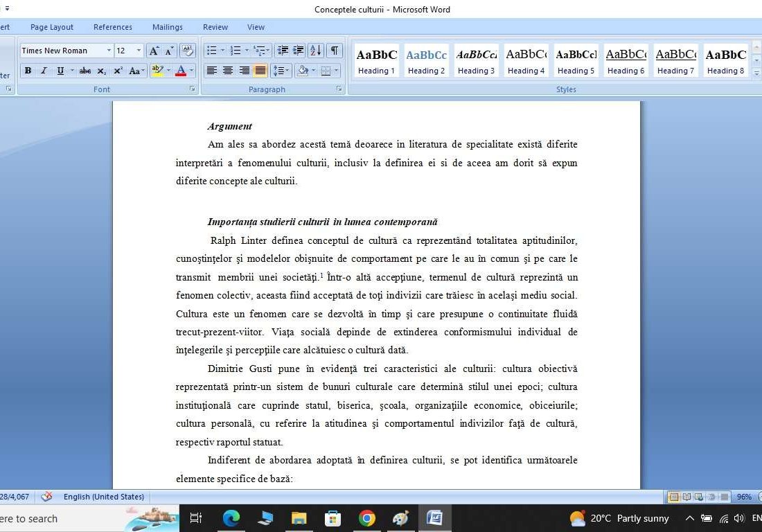Toggle Justify alignment button
Screen dimensions: 762x532
click(260, 71)
